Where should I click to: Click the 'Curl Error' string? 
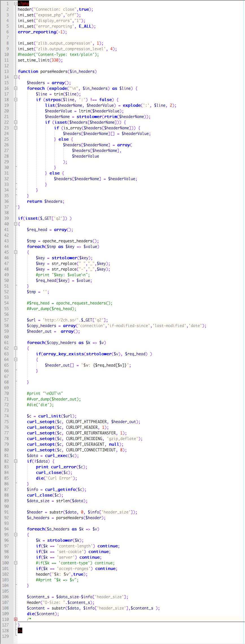(x=60, y=478)
